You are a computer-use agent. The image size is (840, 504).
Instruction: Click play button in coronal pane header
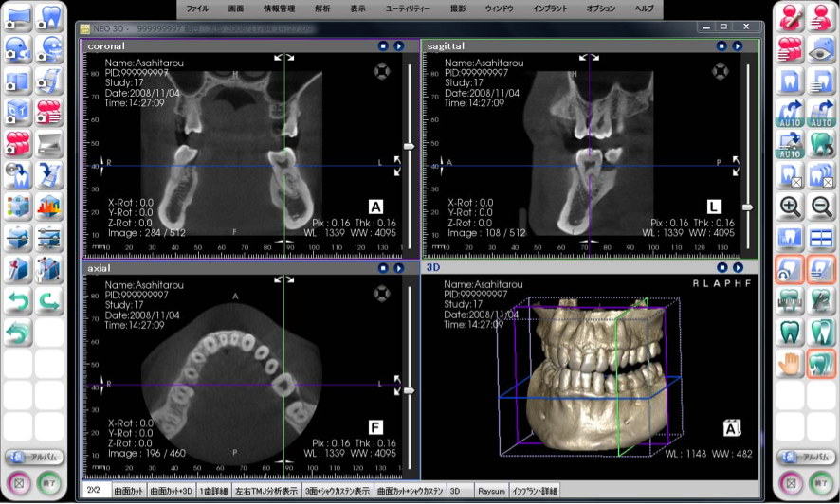coord(398,46)
